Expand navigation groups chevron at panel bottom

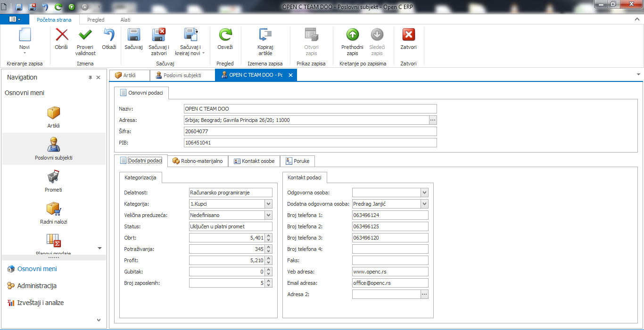pos(99,320)
